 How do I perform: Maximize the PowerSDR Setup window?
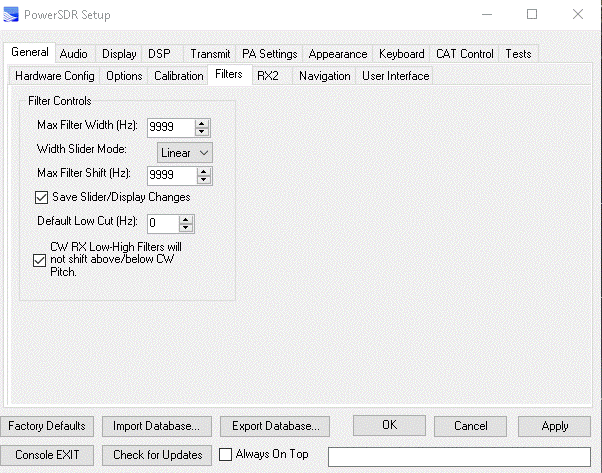click(x=532, y=15)
